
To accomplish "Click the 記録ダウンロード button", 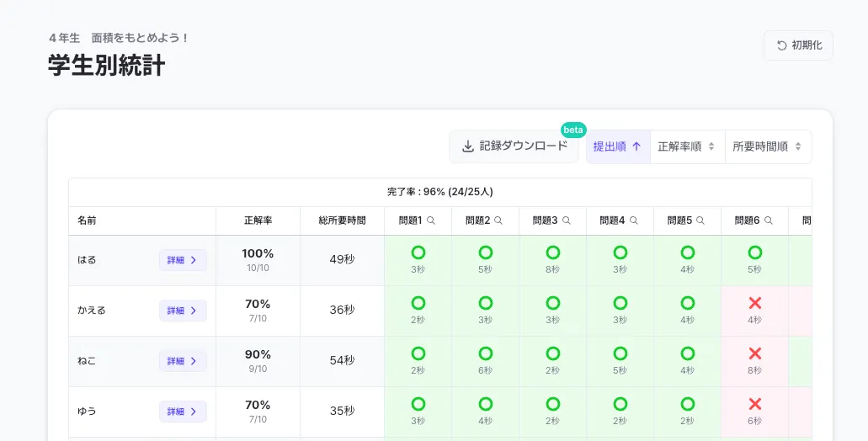I will [x=514, y=146].
